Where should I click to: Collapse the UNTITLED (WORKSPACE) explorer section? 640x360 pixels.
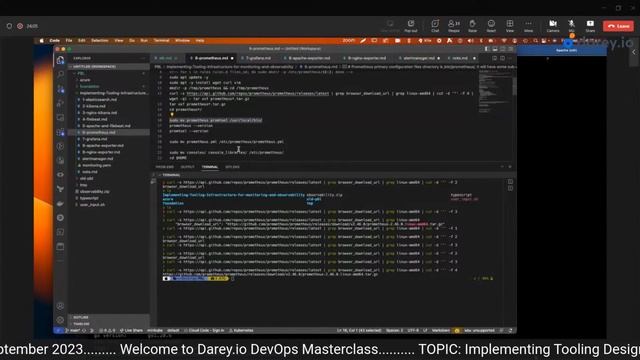point(109,67)
